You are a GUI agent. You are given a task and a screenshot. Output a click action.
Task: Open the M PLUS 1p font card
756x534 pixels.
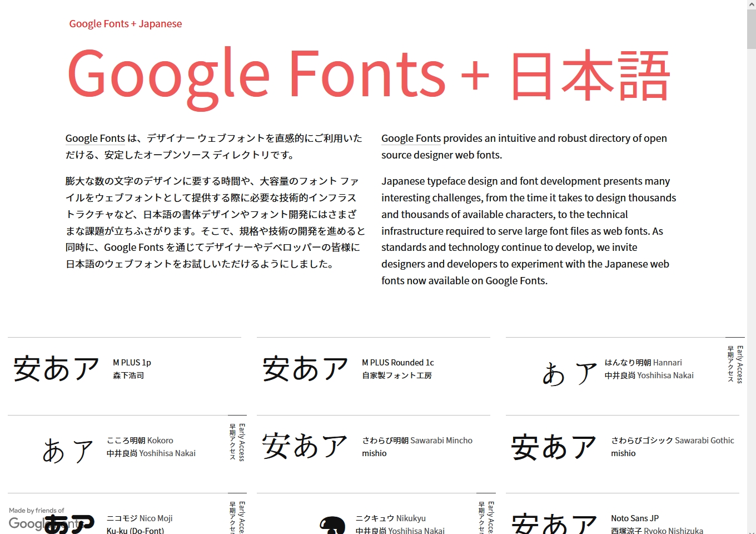click(125, 376)
